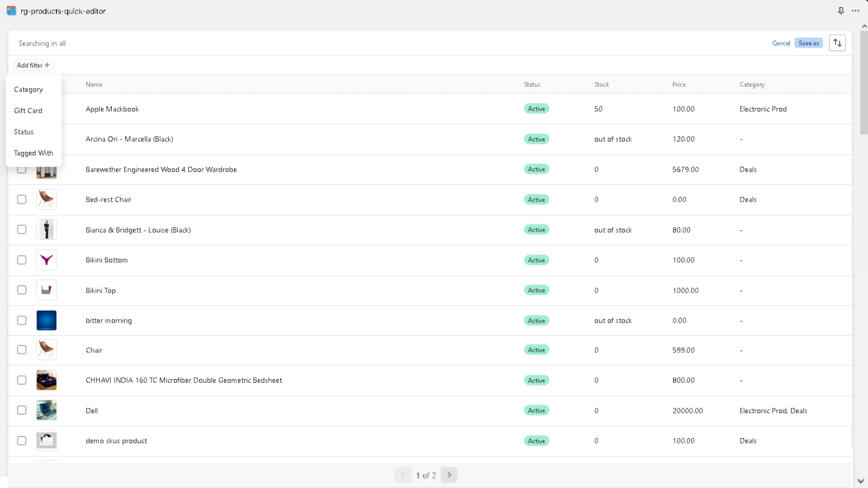Tick the checkbox for Bikini Top

tap(22, 290)
